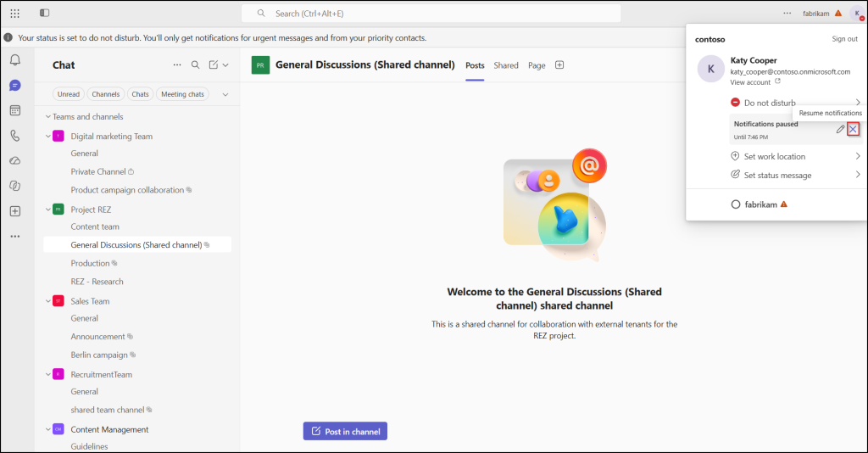Open the View account link

pyautogui.click(x=755, y=82)
